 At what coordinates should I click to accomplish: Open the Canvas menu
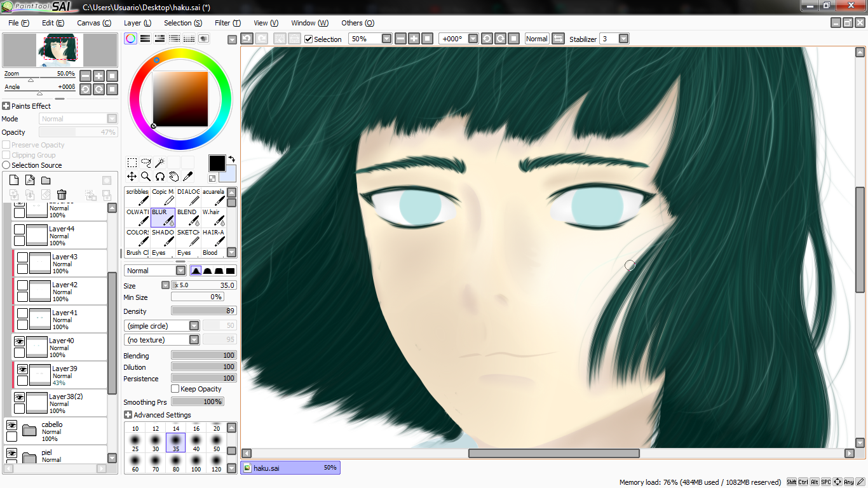point(94,23)
